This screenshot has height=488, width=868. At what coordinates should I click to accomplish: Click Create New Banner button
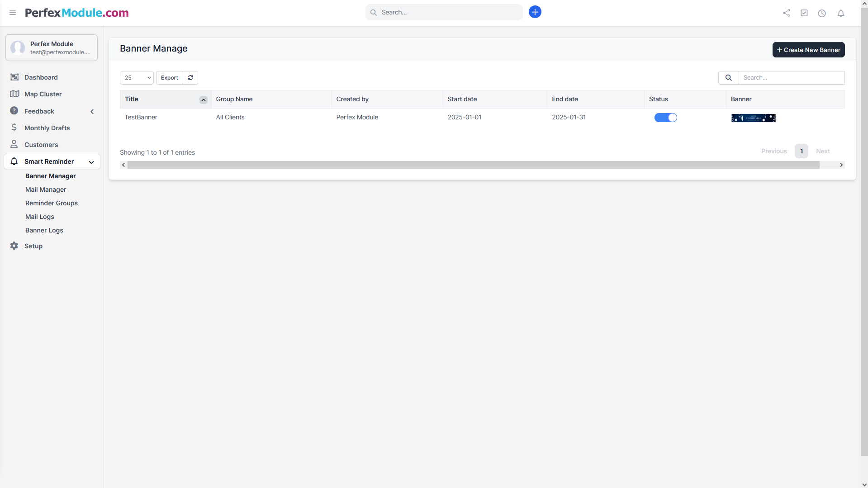808,50
